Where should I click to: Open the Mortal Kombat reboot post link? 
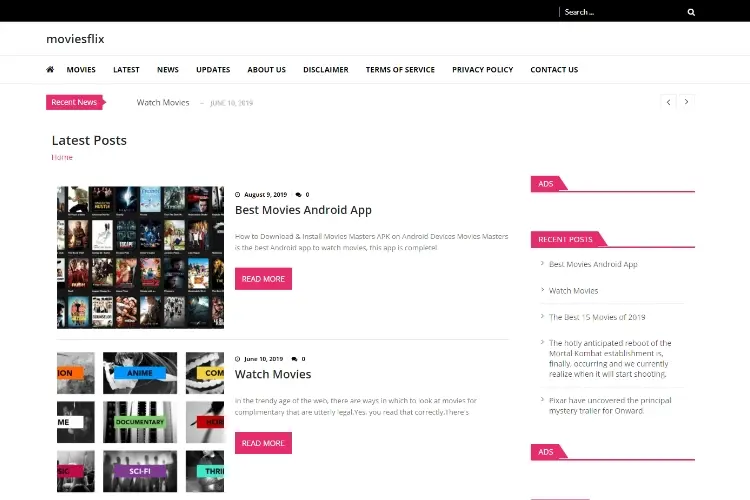[610, 358]
